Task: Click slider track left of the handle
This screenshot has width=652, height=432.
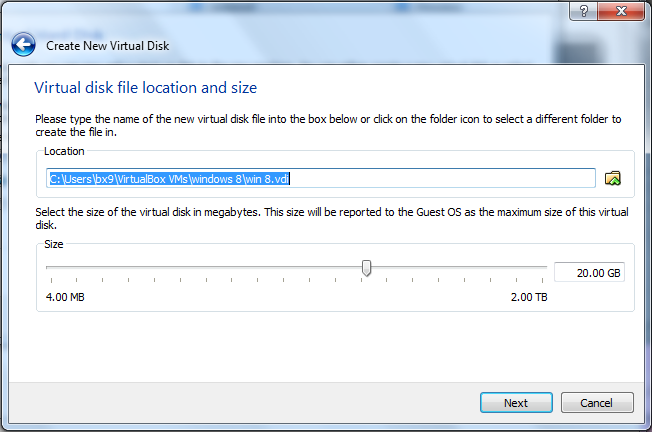Action: [x=200, y=268]
